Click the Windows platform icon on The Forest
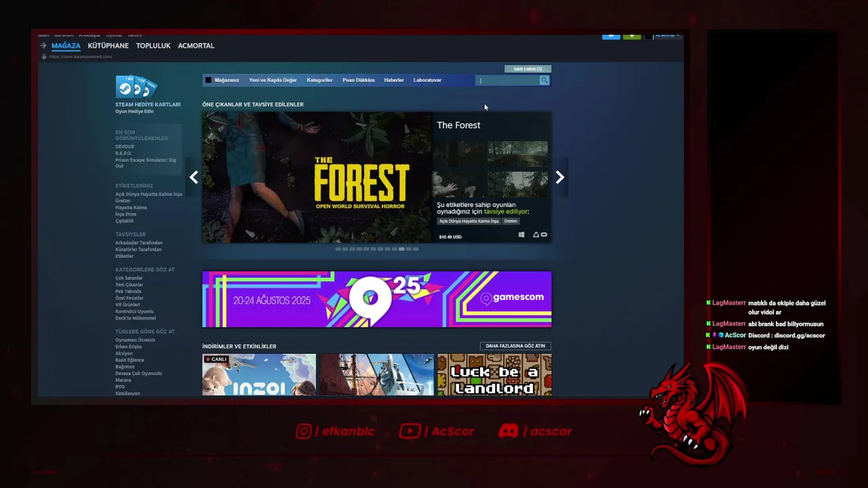 [x=521, y=235]
